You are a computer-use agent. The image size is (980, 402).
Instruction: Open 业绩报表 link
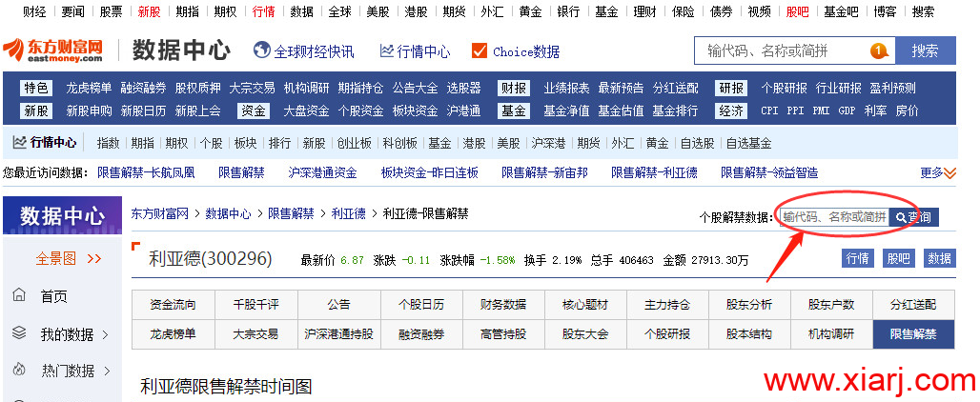(x=566, y=88)
